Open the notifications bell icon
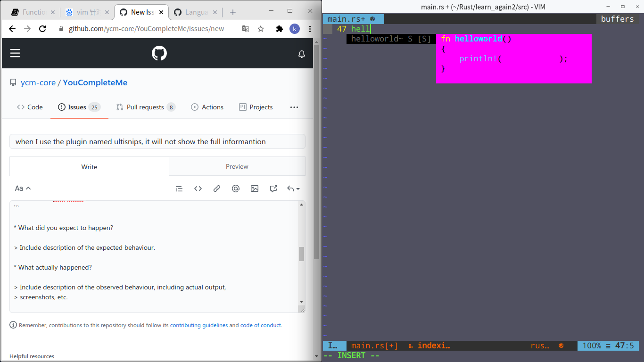Viewport: 644px width, 362px height. tap(301, 54)
